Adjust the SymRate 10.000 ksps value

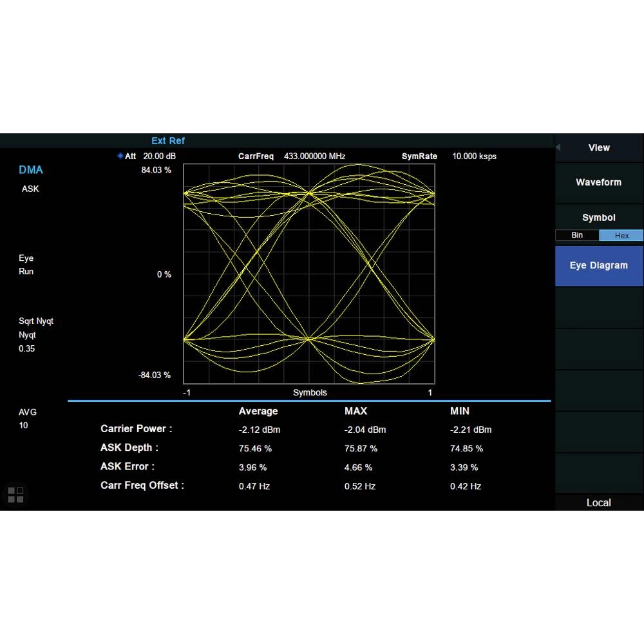pyautogui.click(x=474, y=156)
